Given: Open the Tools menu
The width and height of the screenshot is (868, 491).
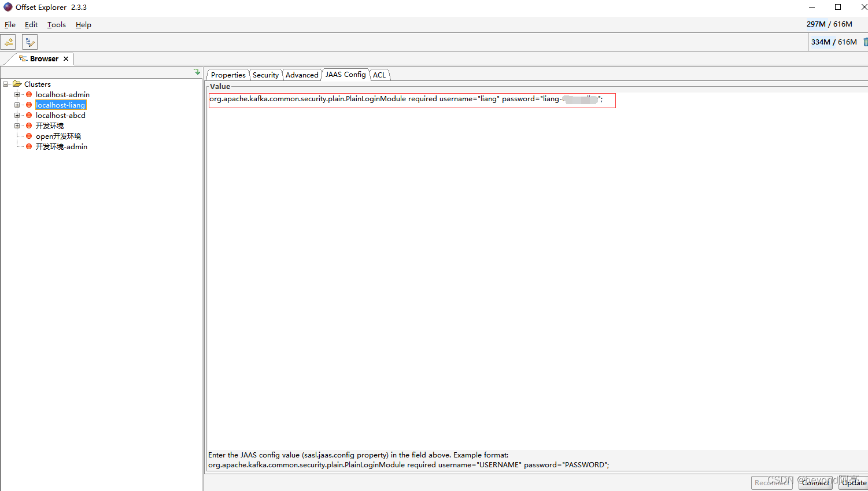Looking at the screenshot, I should (x=56, y=24).
